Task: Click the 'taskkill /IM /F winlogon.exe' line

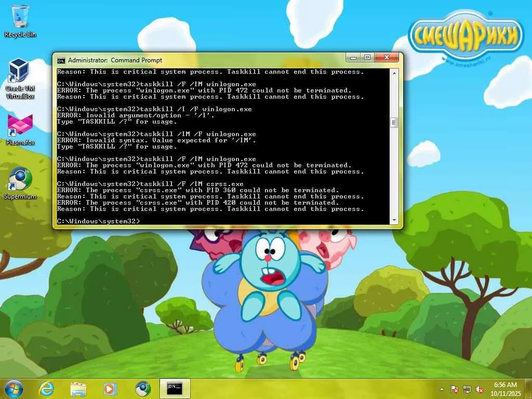Action: pos(156,134)
